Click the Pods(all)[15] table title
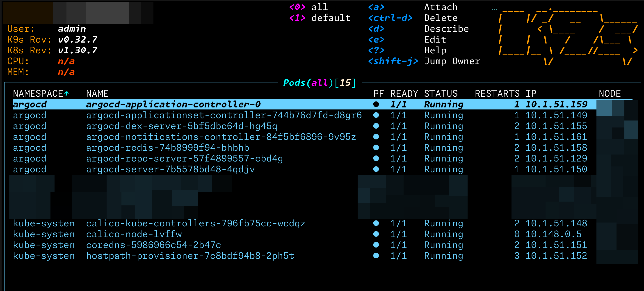 point(319,83)
